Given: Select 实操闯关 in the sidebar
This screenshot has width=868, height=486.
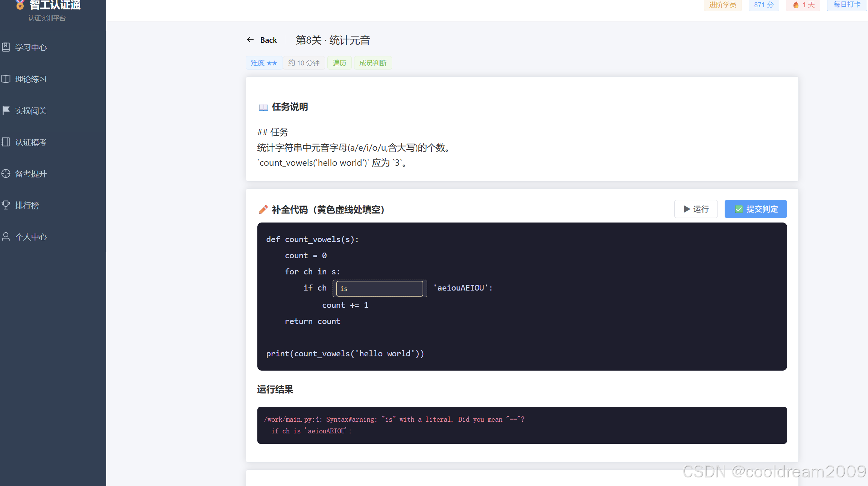Looking at the screenshot, I should tap(53, 111).
